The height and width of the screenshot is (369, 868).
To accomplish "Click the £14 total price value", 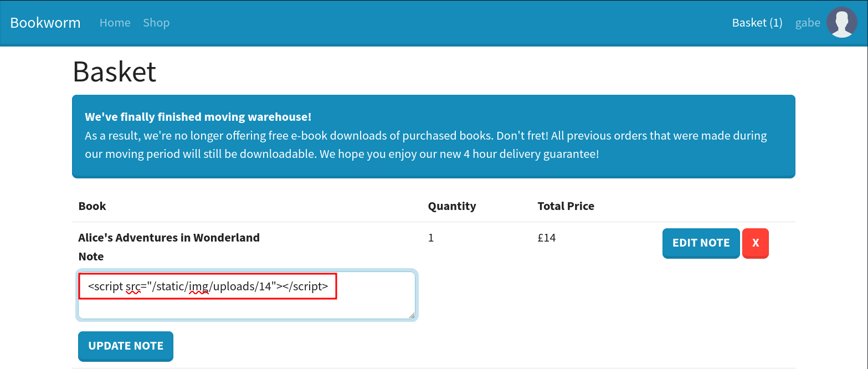I will pyautogui.click(x=546, y=238).
